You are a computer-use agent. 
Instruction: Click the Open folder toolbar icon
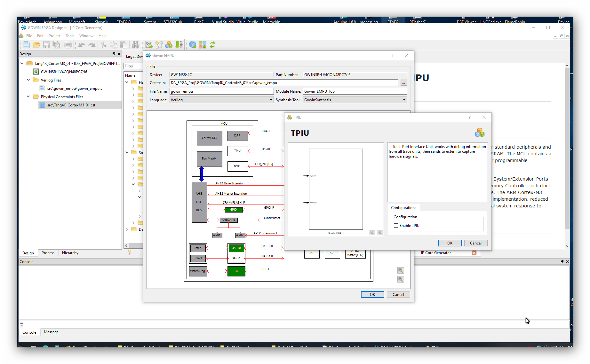click(x=36, y=45)
